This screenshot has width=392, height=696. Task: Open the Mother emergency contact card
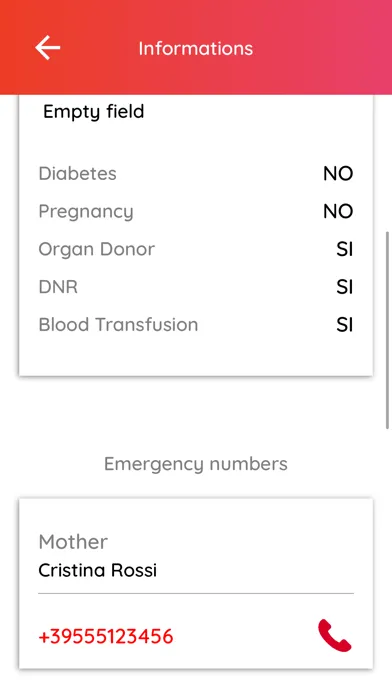[x=196, y=583]
